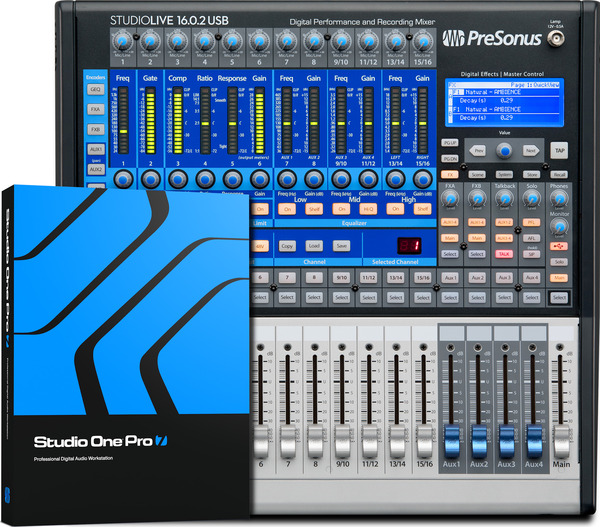Click the PG DN button
Image resolution: width=600 pixels, height=527 pixels.
[x=450, y=158]
